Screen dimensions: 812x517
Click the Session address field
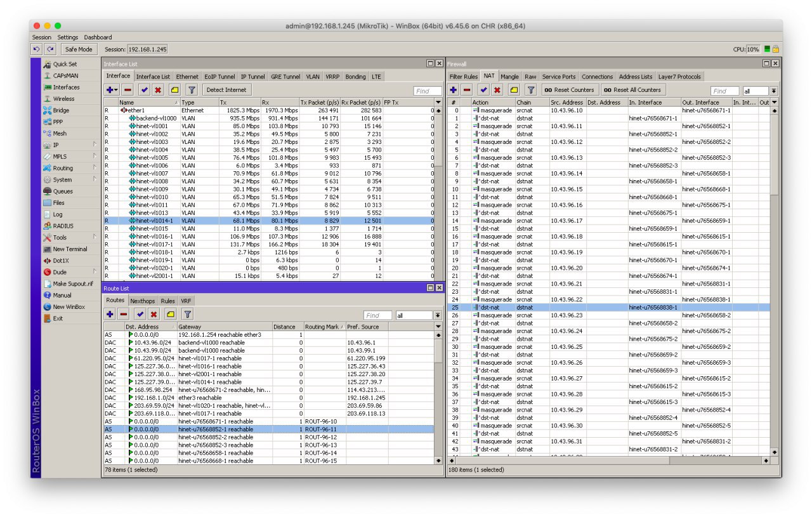click(x=147, y=49)
